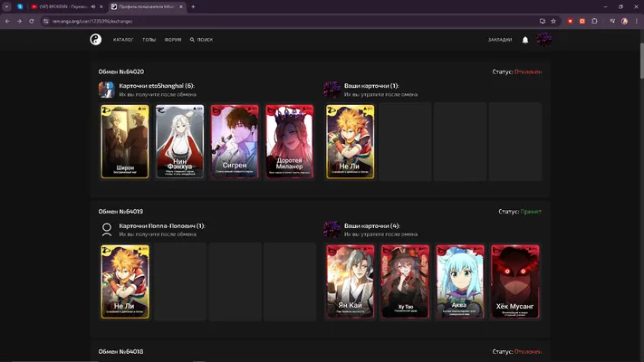Select the ReManga profile tab
Screen dimensions: 644x362
(144, 6)
